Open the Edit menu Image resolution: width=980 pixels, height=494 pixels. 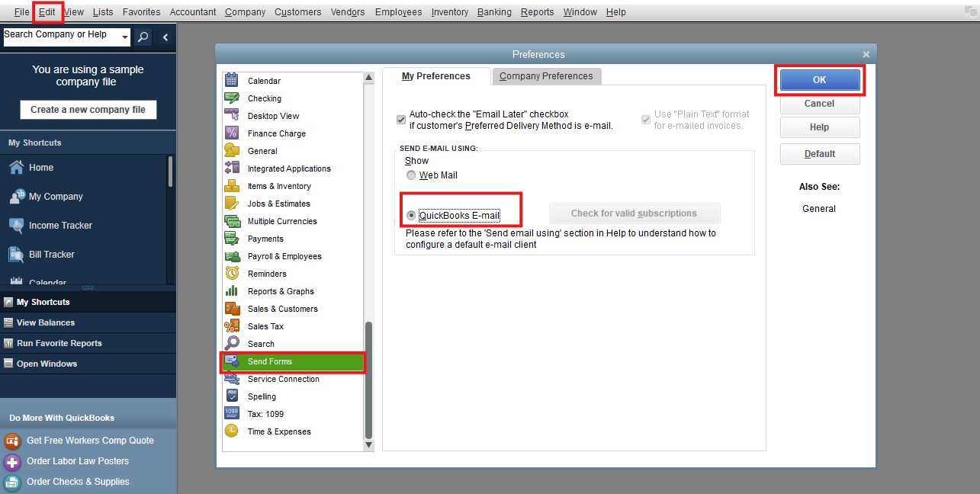[47, 12]
